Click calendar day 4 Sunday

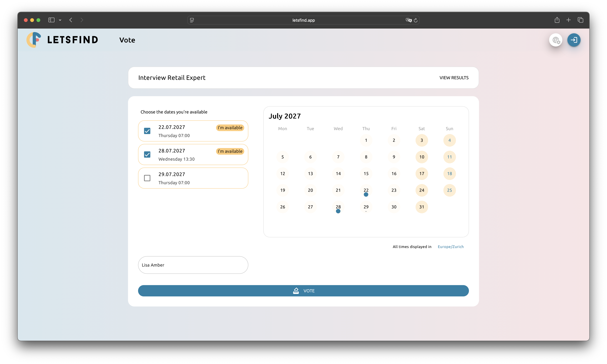pyautogui.click(x=449, y=140)
